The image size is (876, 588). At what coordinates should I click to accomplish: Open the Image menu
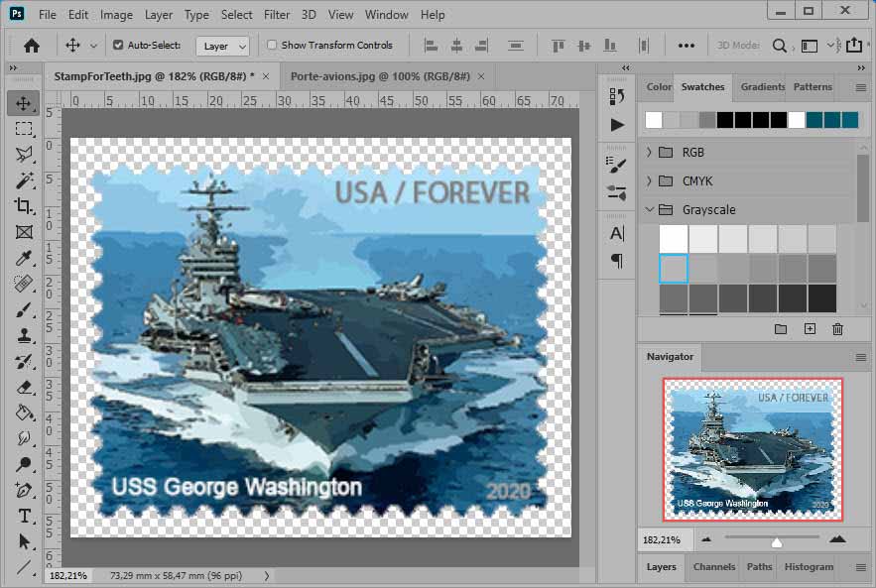click(116, 15)
